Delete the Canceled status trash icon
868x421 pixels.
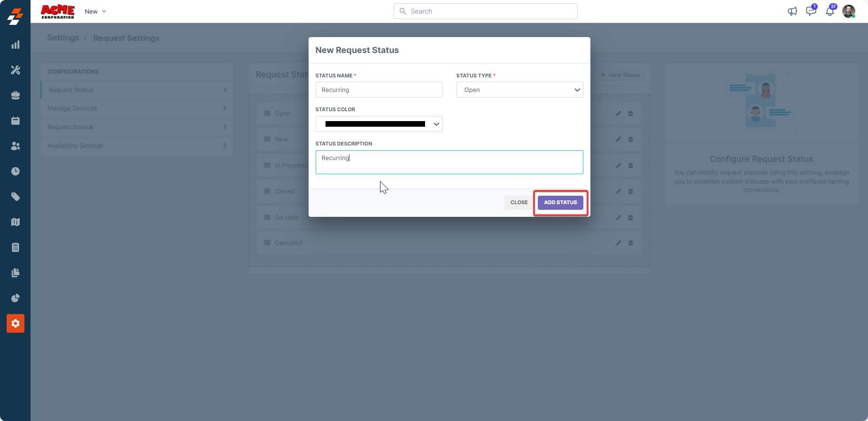pos(631,243)
